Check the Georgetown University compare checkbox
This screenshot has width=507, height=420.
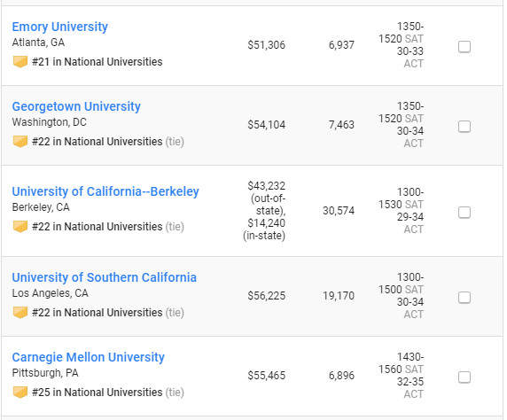tap(464, 127)
